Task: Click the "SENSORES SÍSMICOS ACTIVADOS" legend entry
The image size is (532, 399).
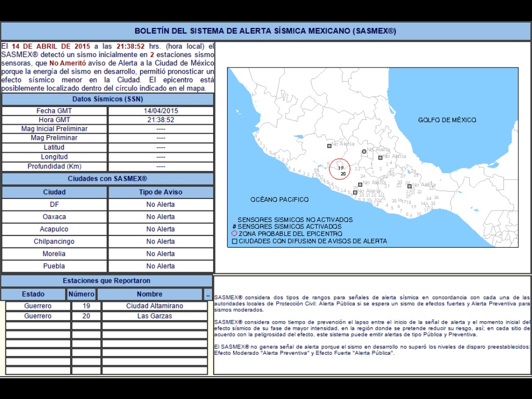Action: [x=289, y=227]
